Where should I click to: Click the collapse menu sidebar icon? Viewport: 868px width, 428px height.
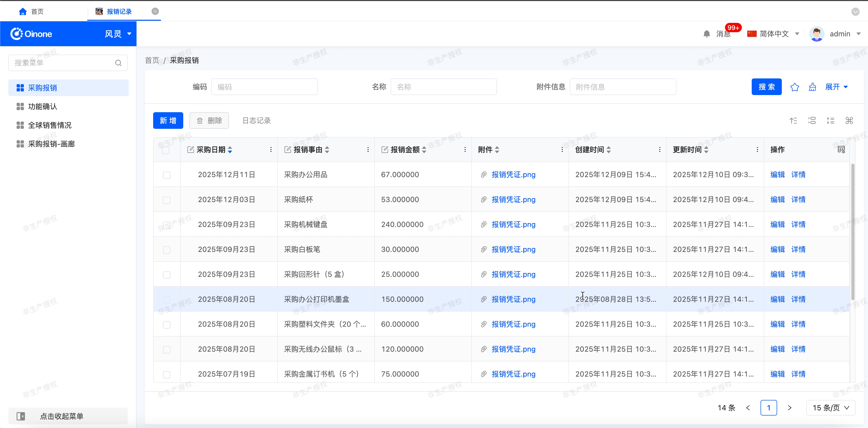pyautogui.click(x=21, y=416)
